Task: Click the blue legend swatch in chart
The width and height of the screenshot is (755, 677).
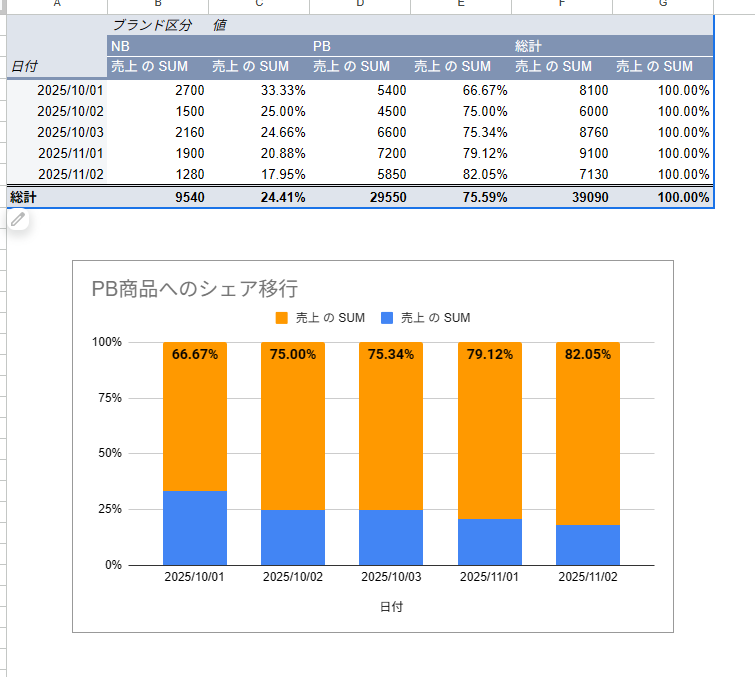Action: 387,318
